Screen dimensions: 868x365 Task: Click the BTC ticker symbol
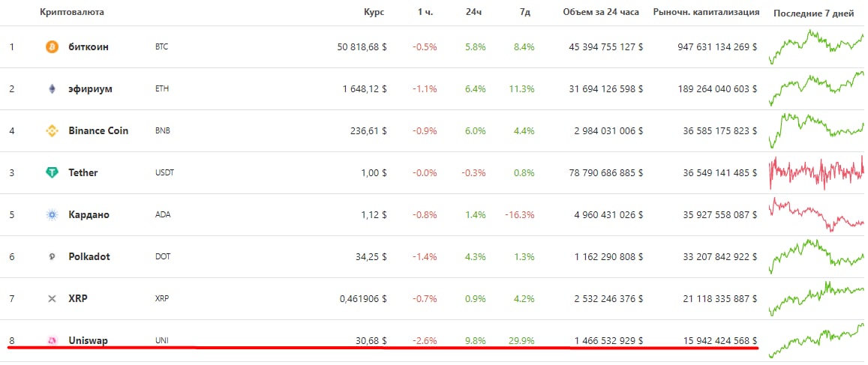161,47
